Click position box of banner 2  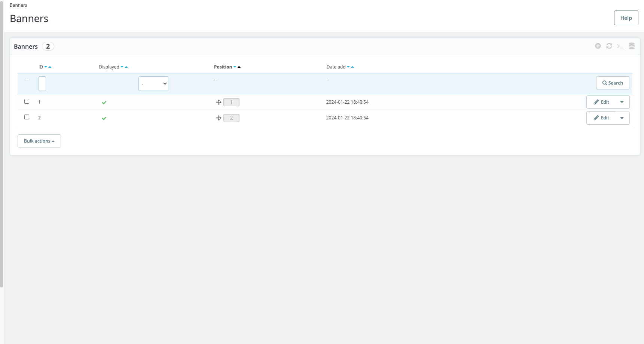coord(231,118)
